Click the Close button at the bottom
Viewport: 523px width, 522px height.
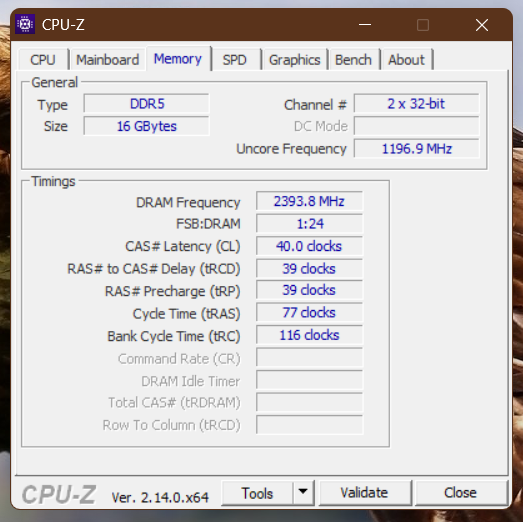tap(460, 493)
